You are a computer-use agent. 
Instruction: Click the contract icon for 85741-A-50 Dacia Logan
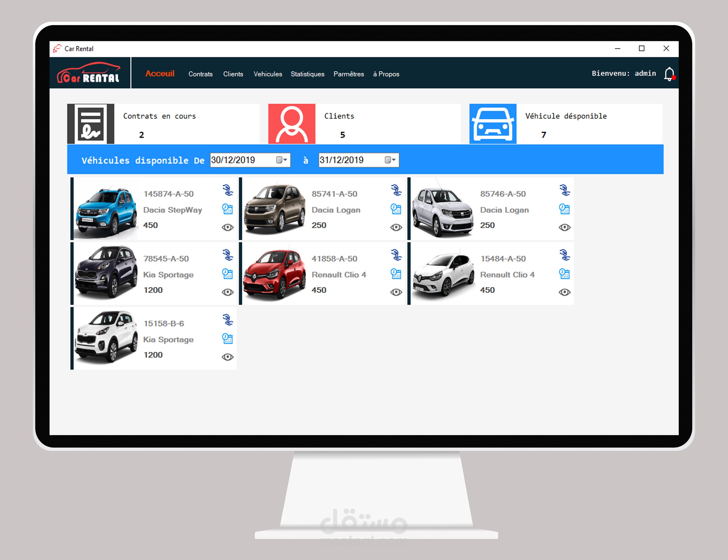pos(396,190)
